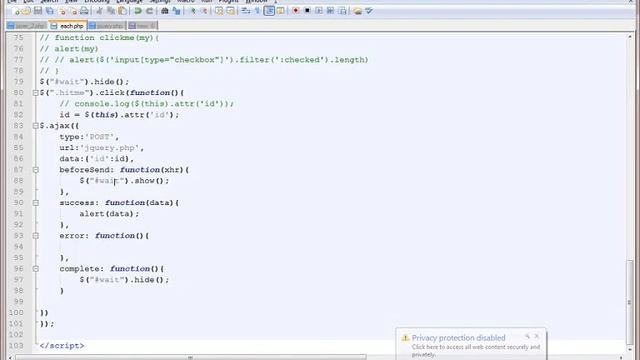Collapse the beforeSend function at line 87

pos(36,170)
